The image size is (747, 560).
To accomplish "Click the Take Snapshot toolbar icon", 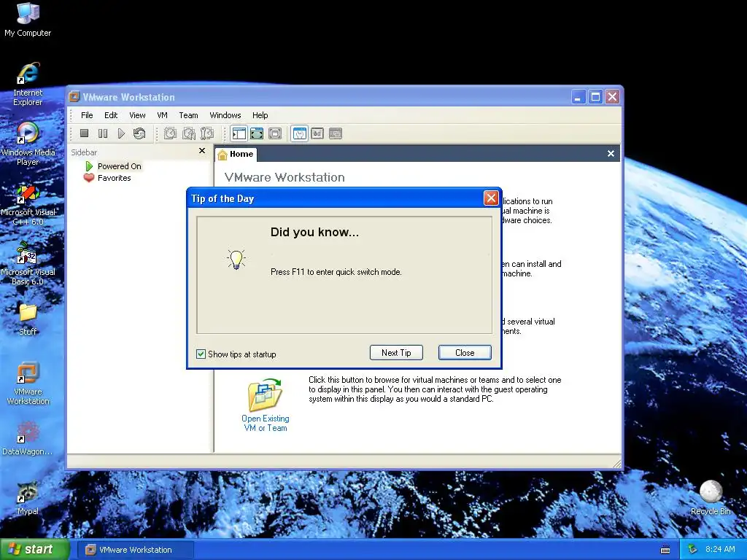I will pyautogui.click(x=170, y=133).
